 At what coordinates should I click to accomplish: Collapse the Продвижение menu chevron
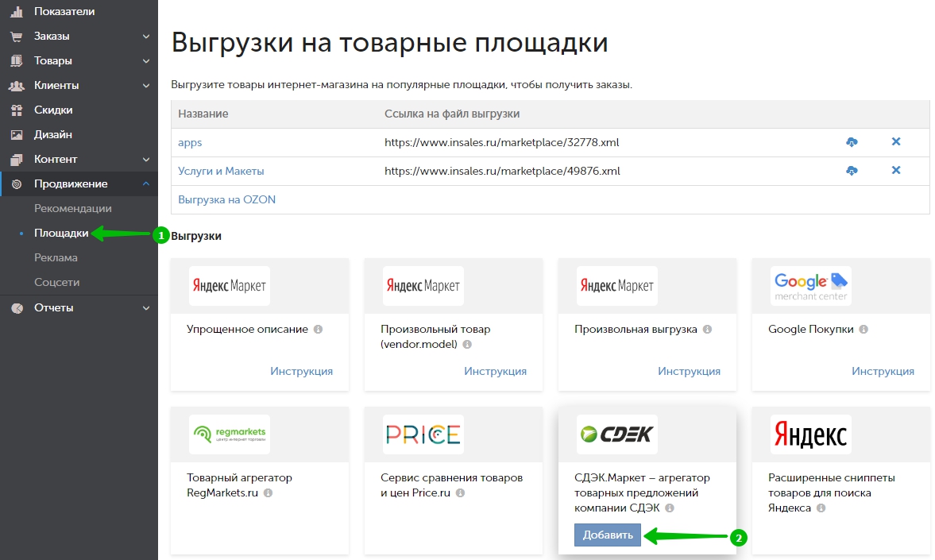[146, 183]
